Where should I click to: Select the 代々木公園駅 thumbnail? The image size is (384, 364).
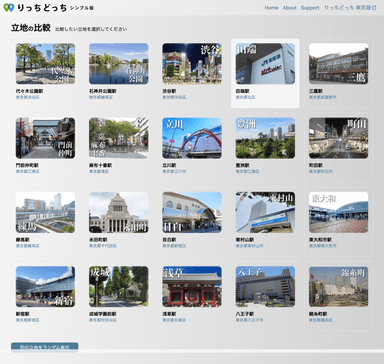click(x=45, y=64)
